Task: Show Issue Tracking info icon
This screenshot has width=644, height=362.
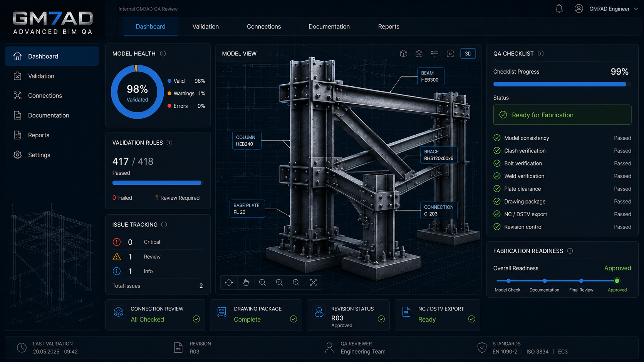Action: [164, 225]
